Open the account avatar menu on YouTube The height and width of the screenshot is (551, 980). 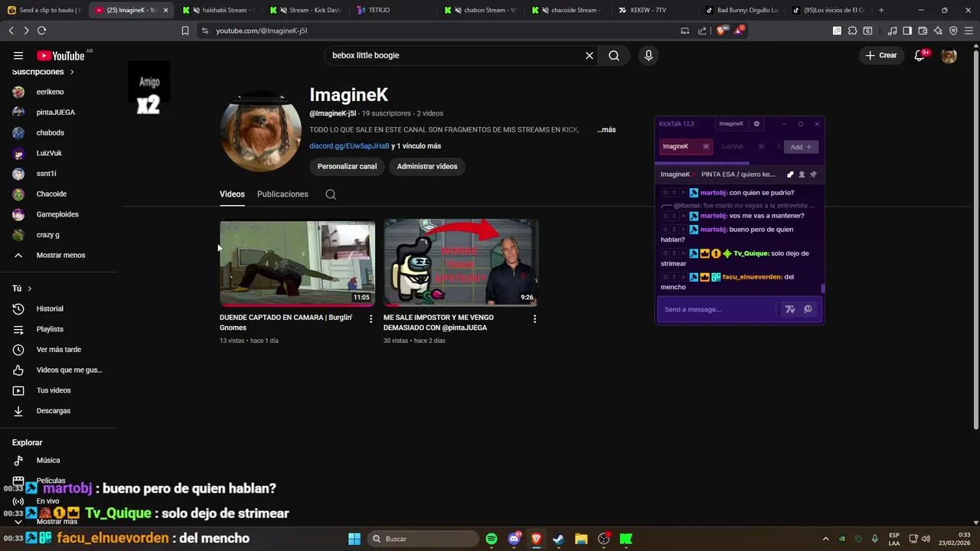point(949,55)
